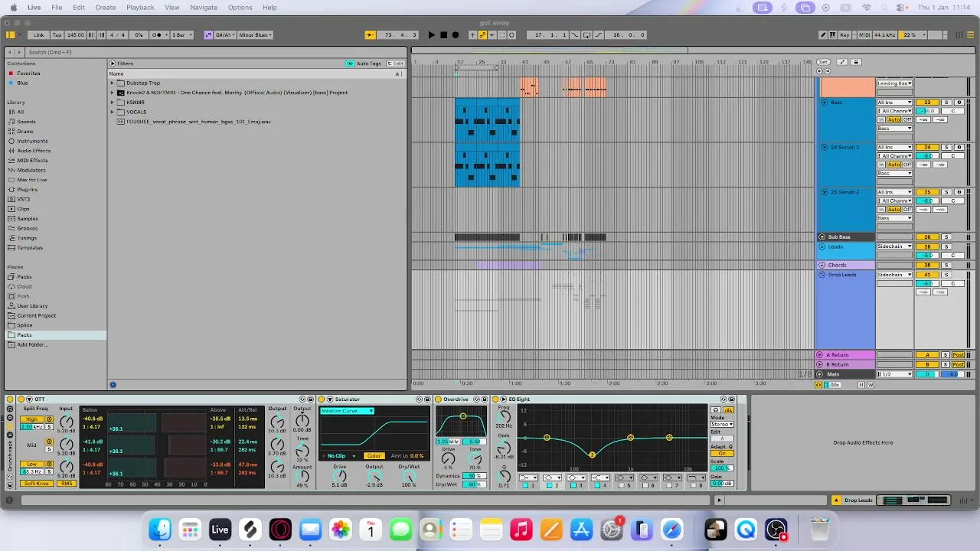
Task: Open the Plug-Ins category
Action: (27, 189)
